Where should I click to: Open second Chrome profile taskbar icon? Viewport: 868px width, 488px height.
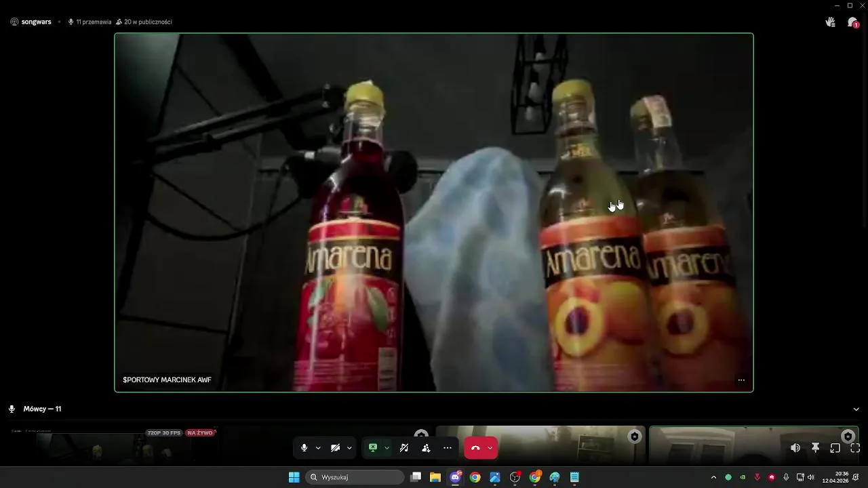pyautogui.click(x=535, y=477)
